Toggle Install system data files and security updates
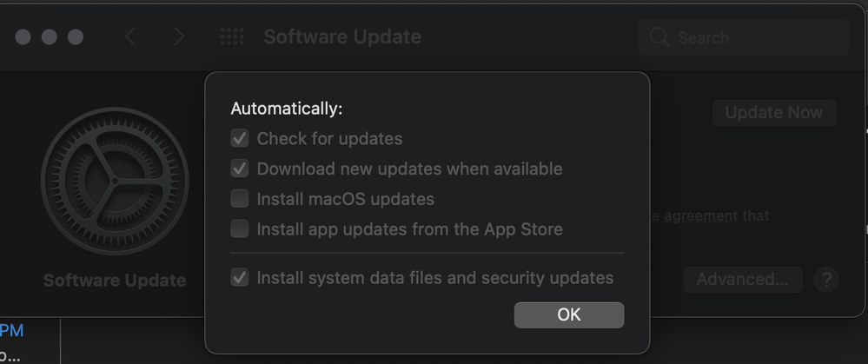Viewport: 868px width, 364px height. (x=239, y=277)
